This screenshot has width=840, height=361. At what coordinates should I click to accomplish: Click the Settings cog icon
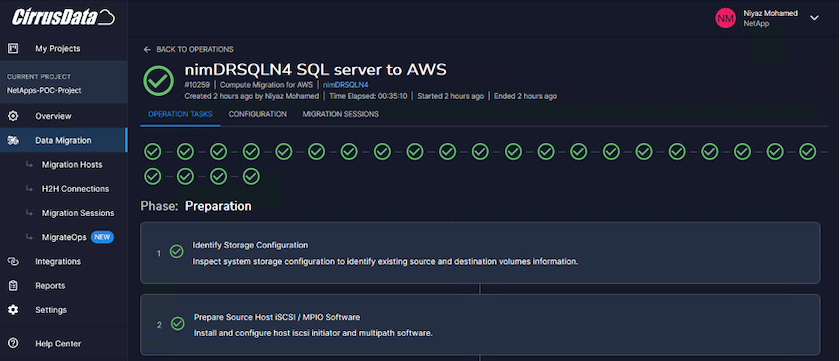coord(13,310)
